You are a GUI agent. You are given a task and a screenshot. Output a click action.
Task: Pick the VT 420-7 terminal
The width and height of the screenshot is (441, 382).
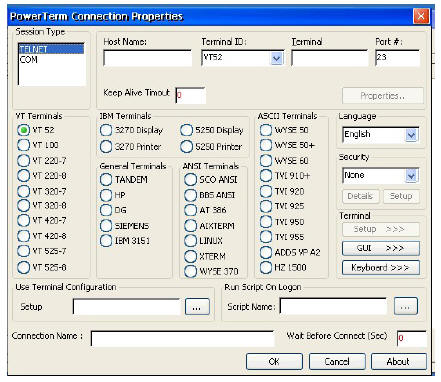(x=23, y=220)
